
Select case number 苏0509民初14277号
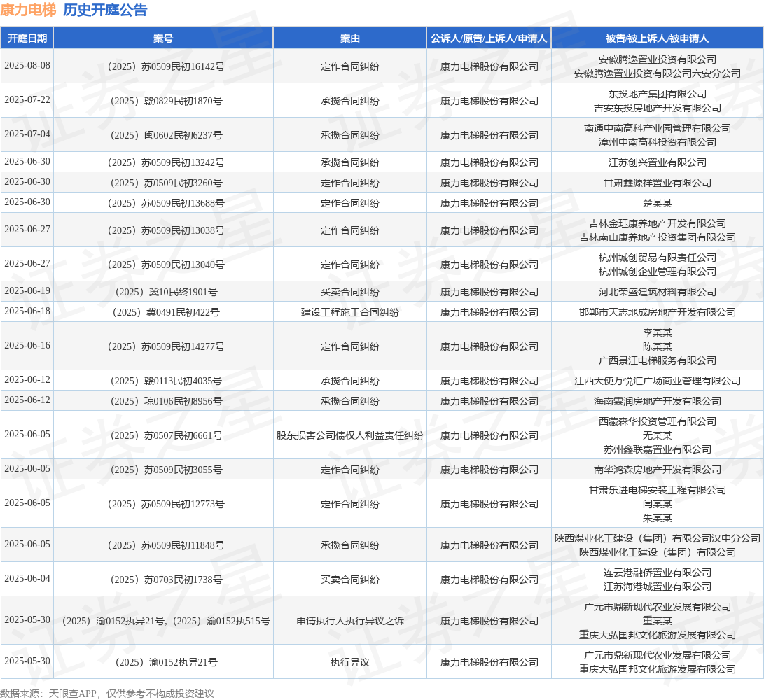[x=166, y=346]
